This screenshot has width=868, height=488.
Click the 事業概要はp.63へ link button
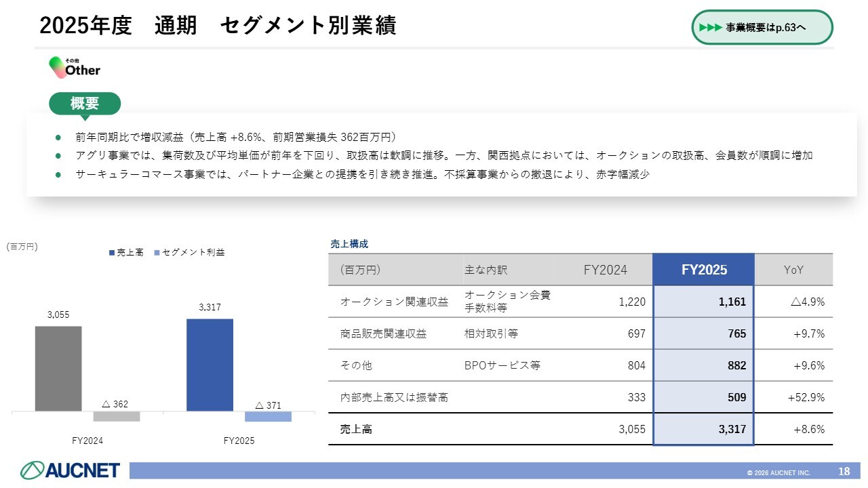pyautogui.click(x=762, y=28)
